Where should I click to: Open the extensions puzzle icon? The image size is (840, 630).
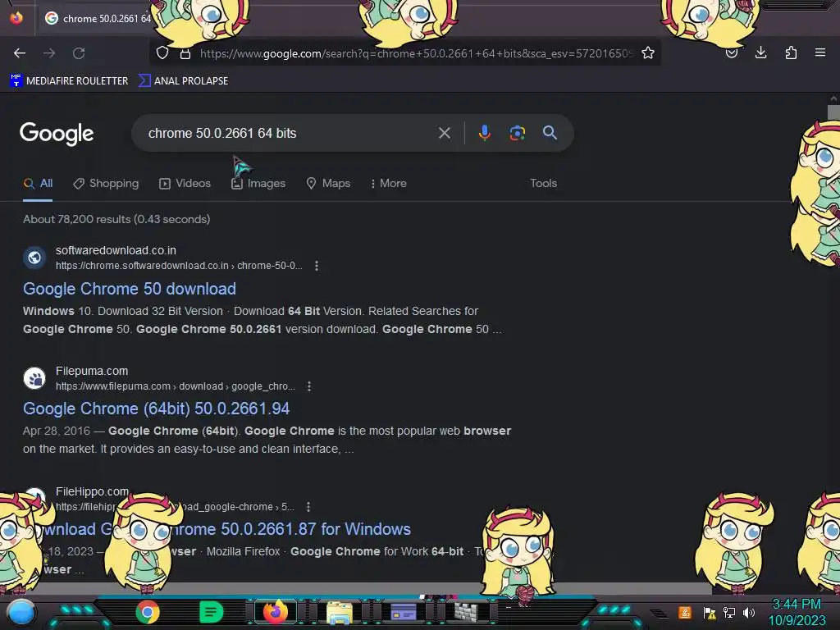[x=791, y=52]
